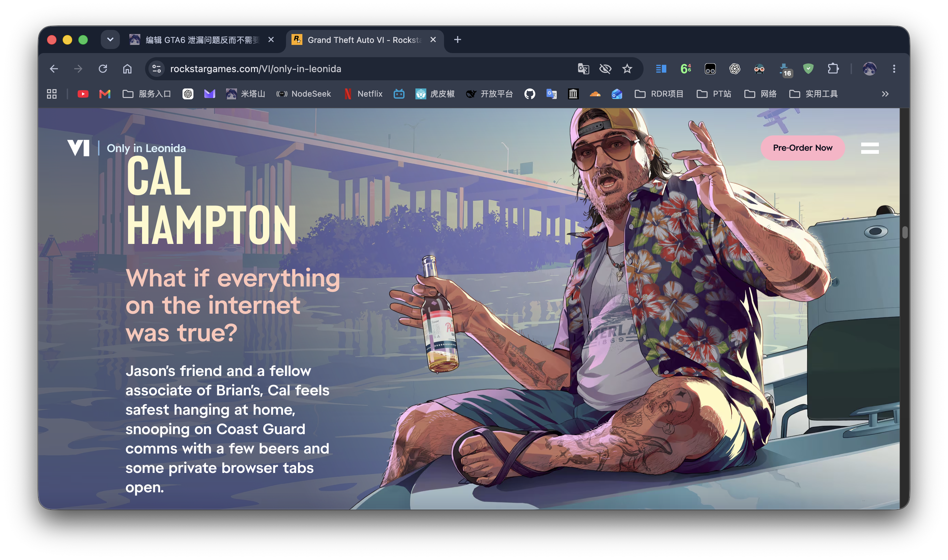Toggle the crossed-eye tracking protection icon
948x560 pixels.
tap(605, 69)
